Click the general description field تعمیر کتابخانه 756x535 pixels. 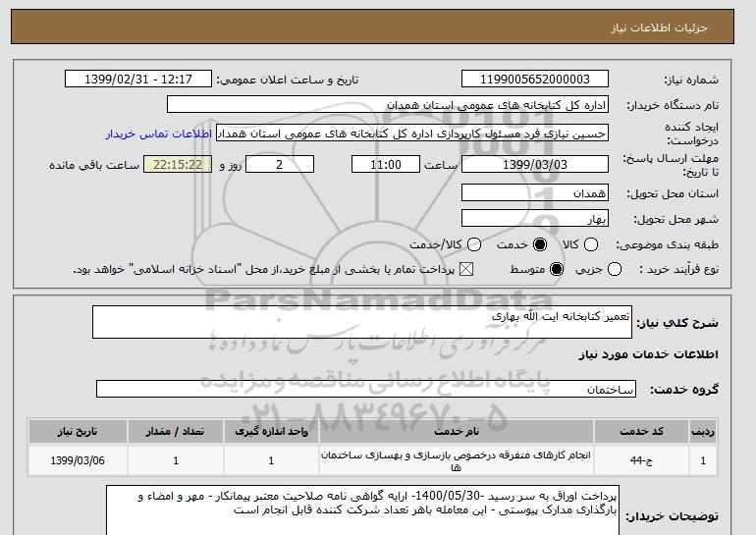click(362, 322)
